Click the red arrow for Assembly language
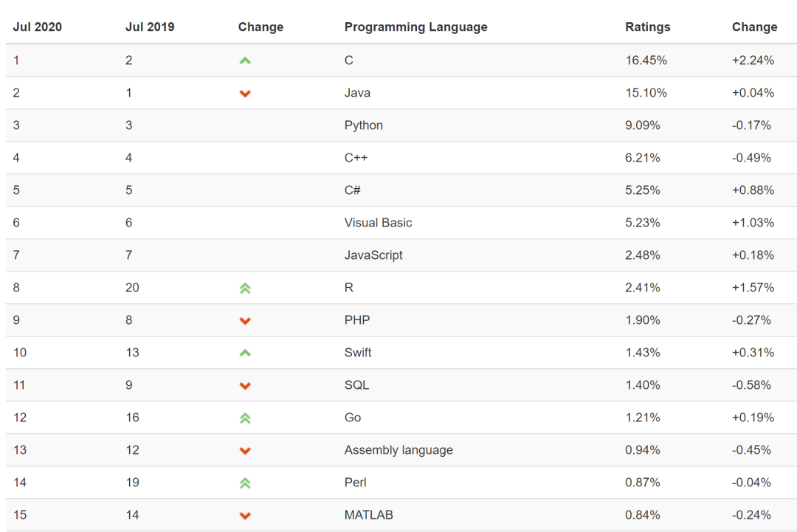 245,451
